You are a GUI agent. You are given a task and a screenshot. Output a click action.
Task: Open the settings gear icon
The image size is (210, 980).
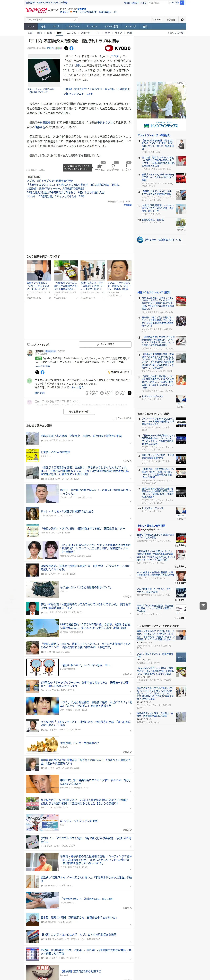tap(182, 20)
